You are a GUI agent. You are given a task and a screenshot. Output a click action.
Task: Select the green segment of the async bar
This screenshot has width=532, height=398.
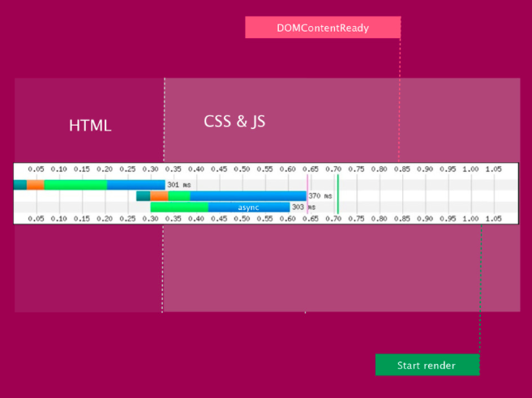179,208
